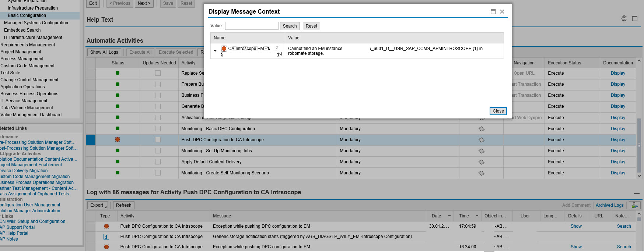This screenshot has height=252, width=644.
Task: Open the Help Portal related link
Action: [x=14, y=233]
